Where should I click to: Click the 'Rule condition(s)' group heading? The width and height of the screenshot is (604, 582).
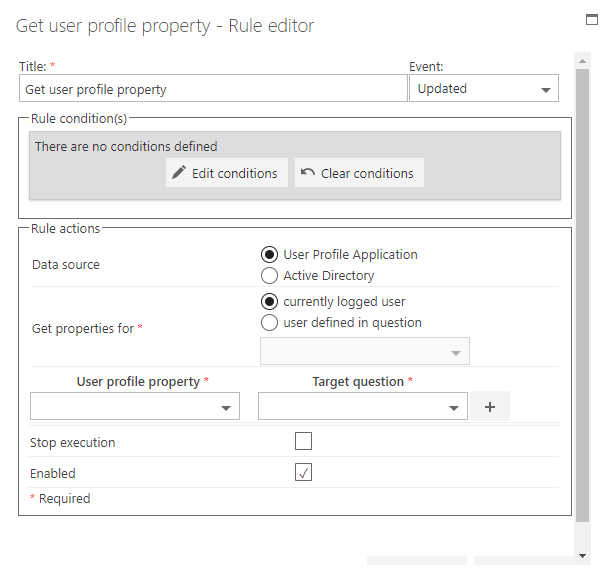point(79,118)
